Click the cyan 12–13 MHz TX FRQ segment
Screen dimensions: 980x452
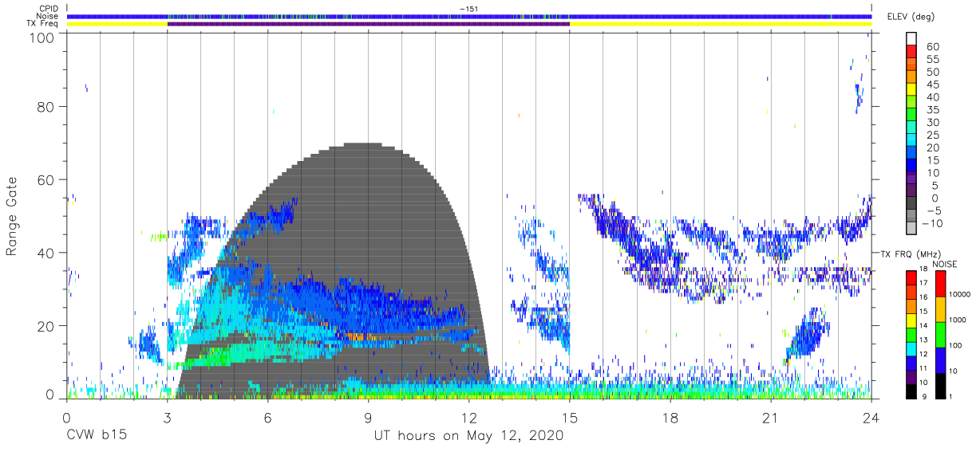point(911,349)
